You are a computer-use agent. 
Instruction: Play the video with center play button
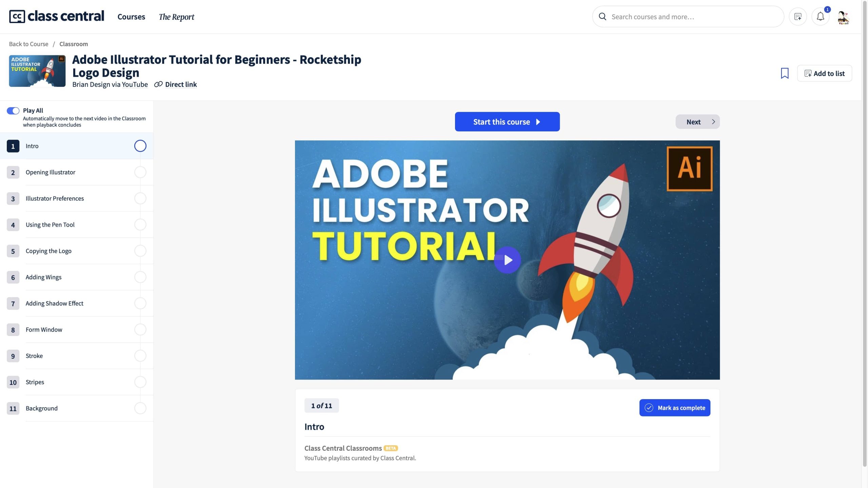507,260
